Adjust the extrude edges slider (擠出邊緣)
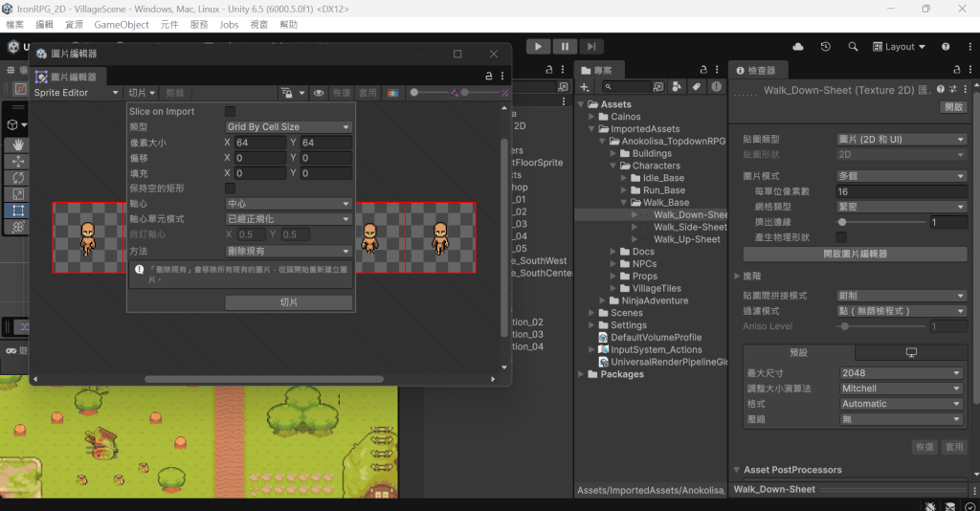 tap(881, 222)
